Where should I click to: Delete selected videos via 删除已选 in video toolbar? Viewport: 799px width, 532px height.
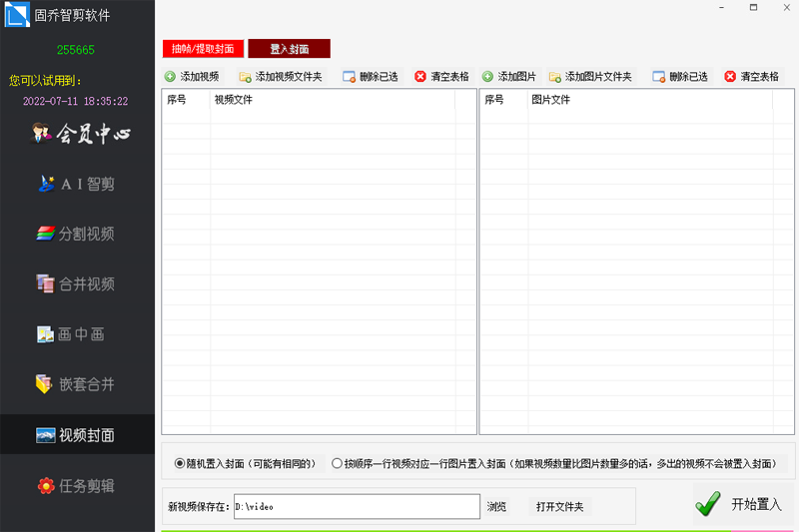pos(371,77)
